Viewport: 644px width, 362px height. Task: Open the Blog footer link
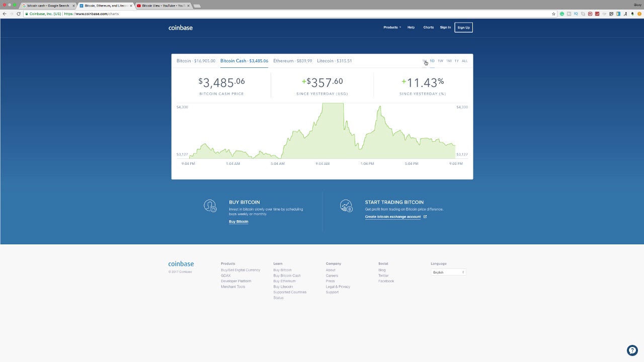point(382,270)
